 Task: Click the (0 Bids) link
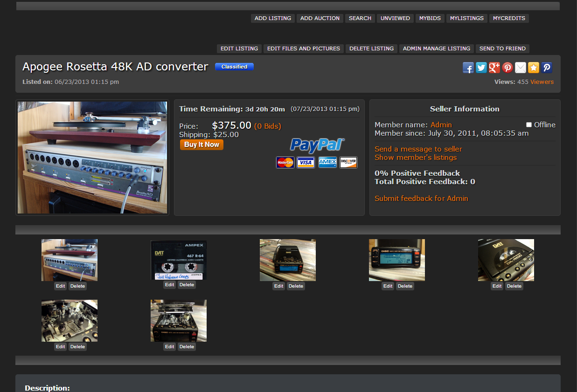(268, 126)
